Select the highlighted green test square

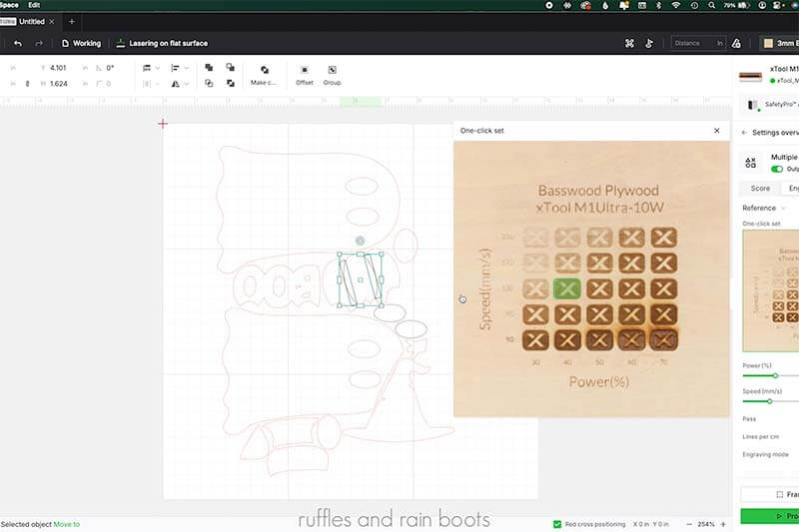click(567, 288)
